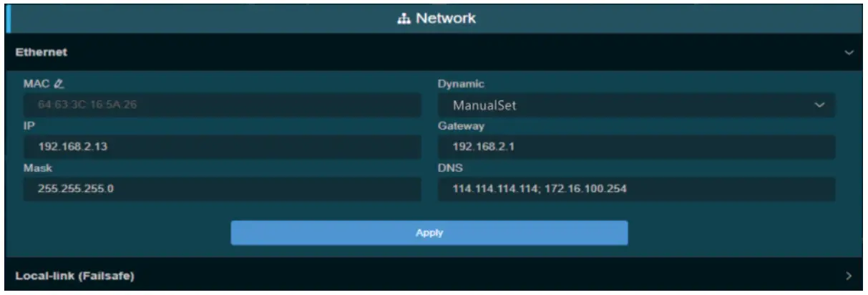Screen dimensions: 868x295
Task: Click the Dynamic label
Action: 460,84
